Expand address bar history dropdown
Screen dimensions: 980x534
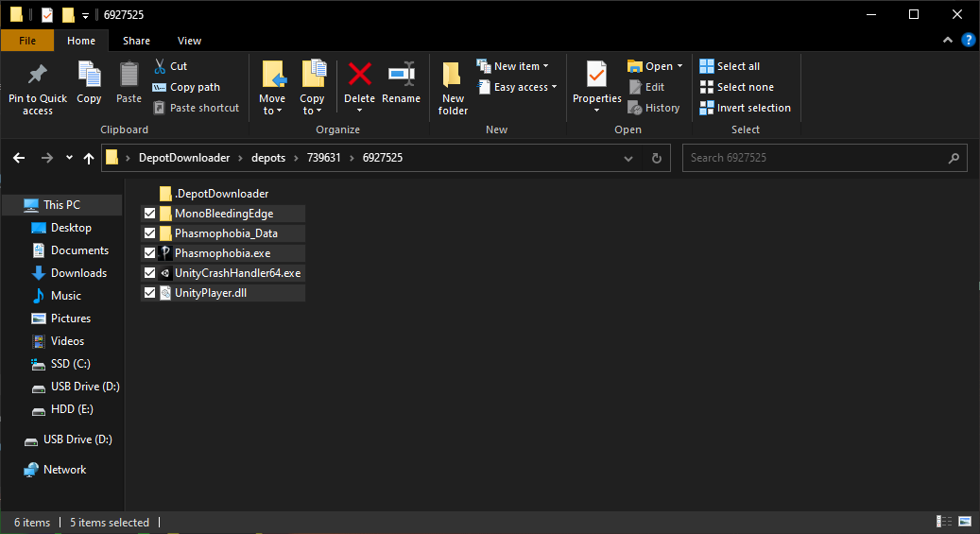pos(628,158)
